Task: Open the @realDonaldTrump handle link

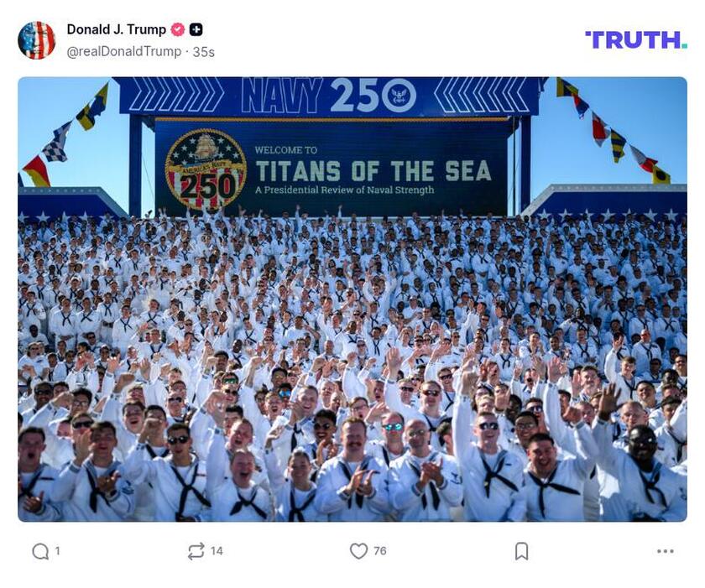Action: coord(123,52)
